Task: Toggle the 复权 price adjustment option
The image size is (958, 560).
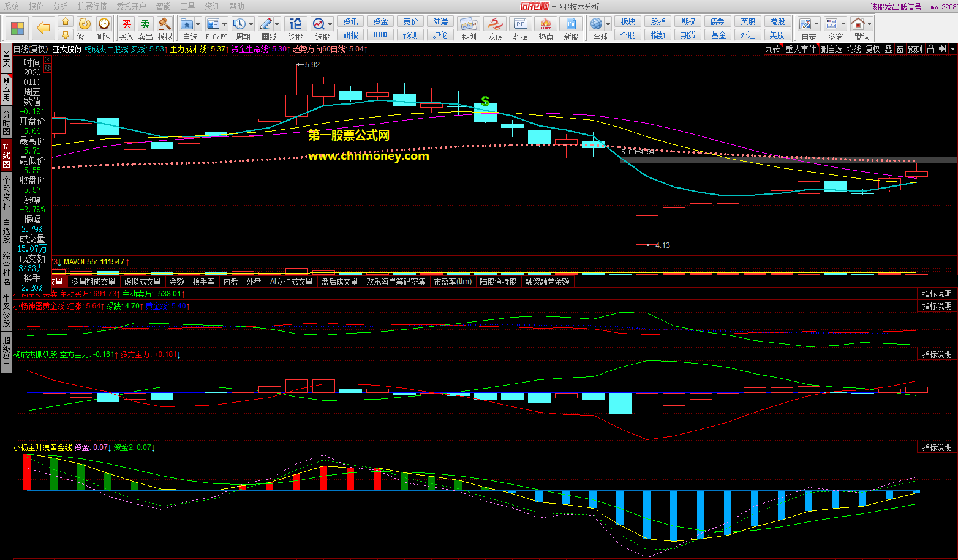Action: click(x=873, y=49)
